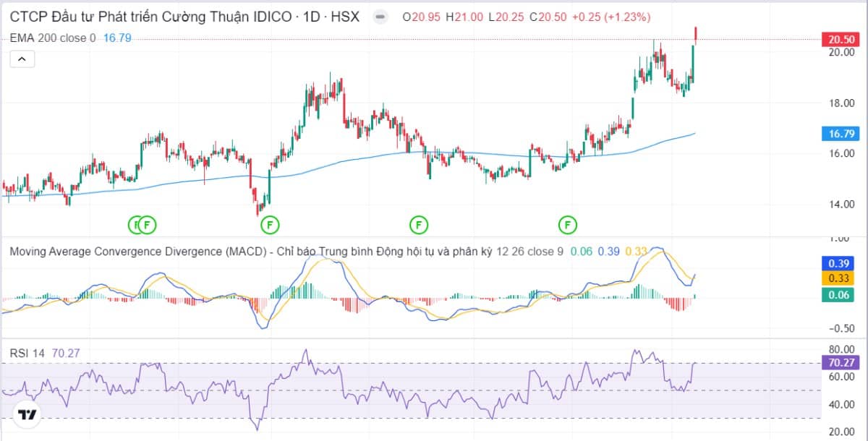This screenshot has height=441, width=868.
Task: Click the F marker below the lowest price dip
Action: pos(270,225)
